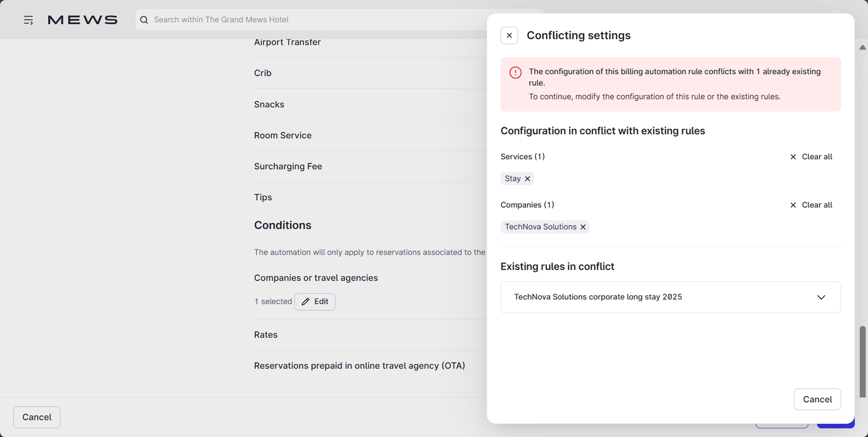Image resolution: width=868 pixels, height=437 pixels.
Task: Select the Snacks row
Action: (x=370, y=105)
